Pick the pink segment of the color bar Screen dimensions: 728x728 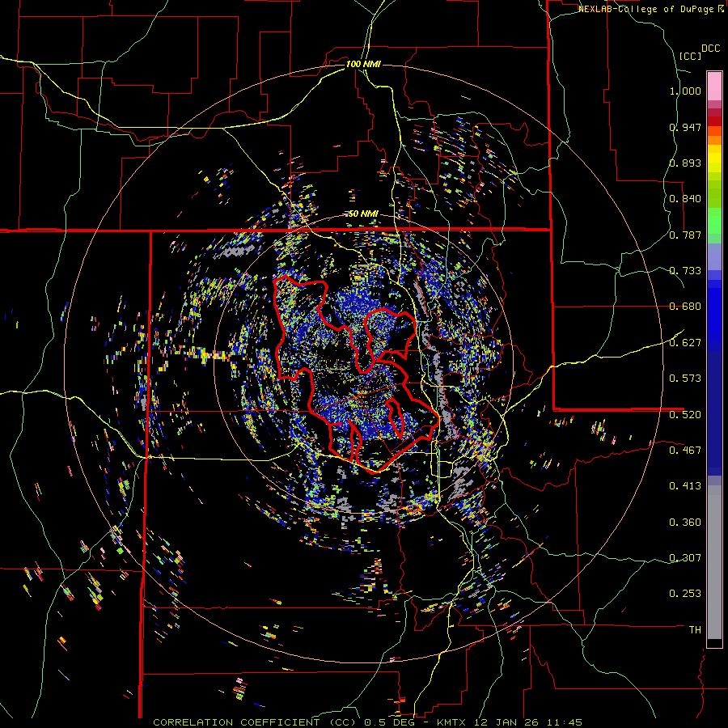point(714,86)
